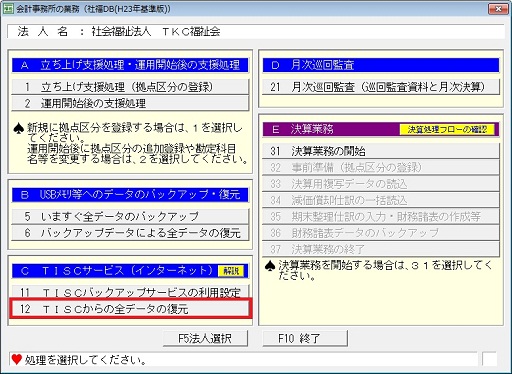Click the small input box beside status bar
The image size is (512, 374).
click(x=489, y=359)
